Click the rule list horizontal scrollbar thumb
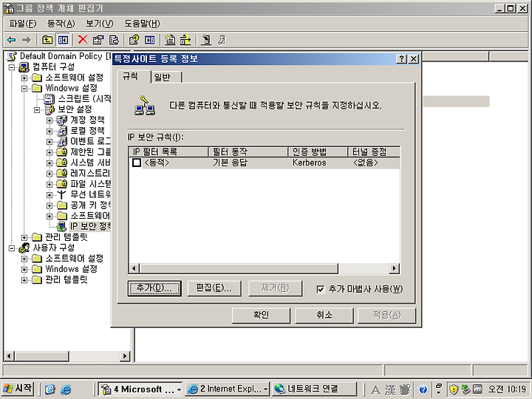This screenshot has height=399, width=532. coord(238,269)
